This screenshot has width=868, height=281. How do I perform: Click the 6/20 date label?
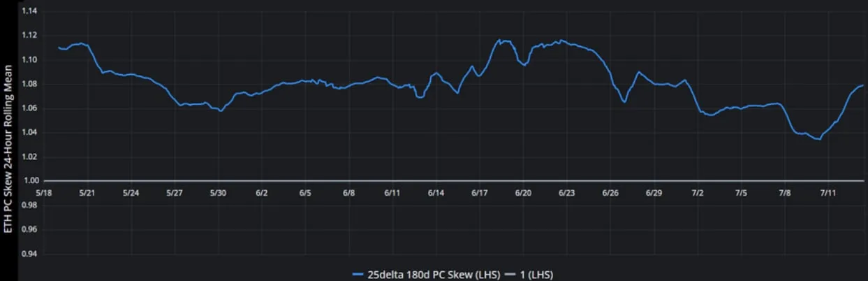(x=524, y=192)
